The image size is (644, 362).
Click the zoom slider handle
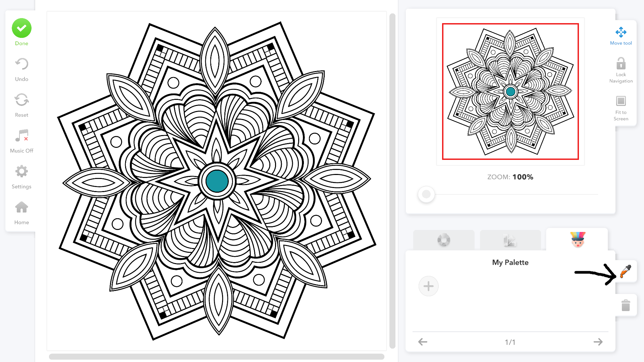coord(426,194)
